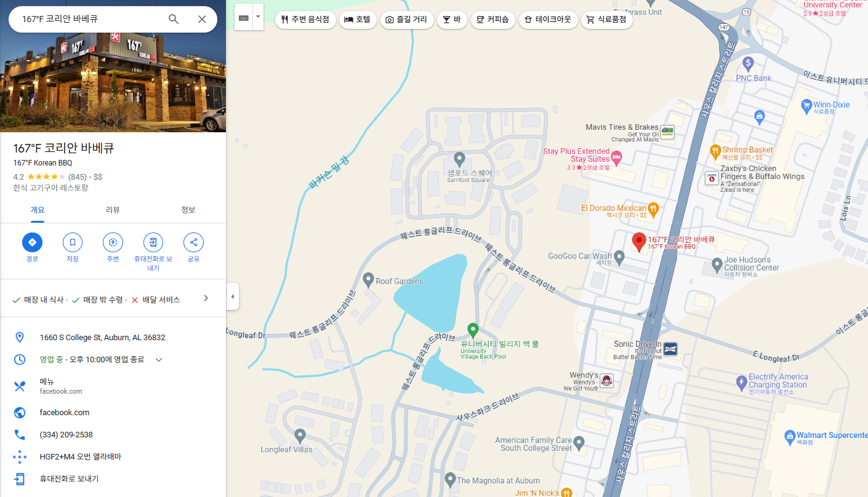This screenshot has width=868, height=497.
Task: Click the Winn-Dixie shopping cart marker
Action: click(x=806, y=106)
